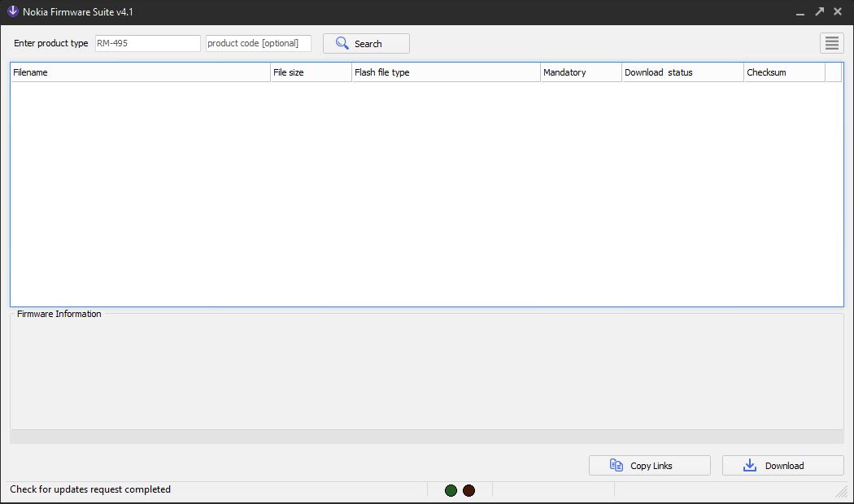This screenshot has width=854, height=504.
Task: Click the Copy Links button
Action: [x=649, y=465]
